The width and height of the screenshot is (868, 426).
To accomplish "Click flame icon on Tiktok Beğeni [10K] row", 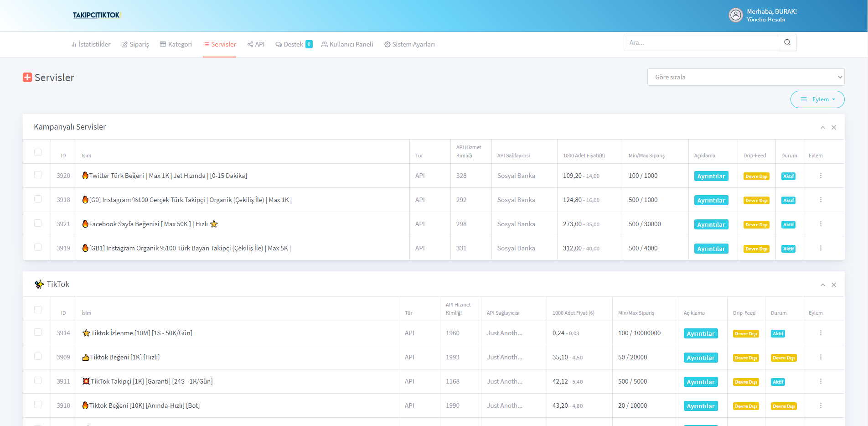I will pyautogui.click(x=85, y=405).
